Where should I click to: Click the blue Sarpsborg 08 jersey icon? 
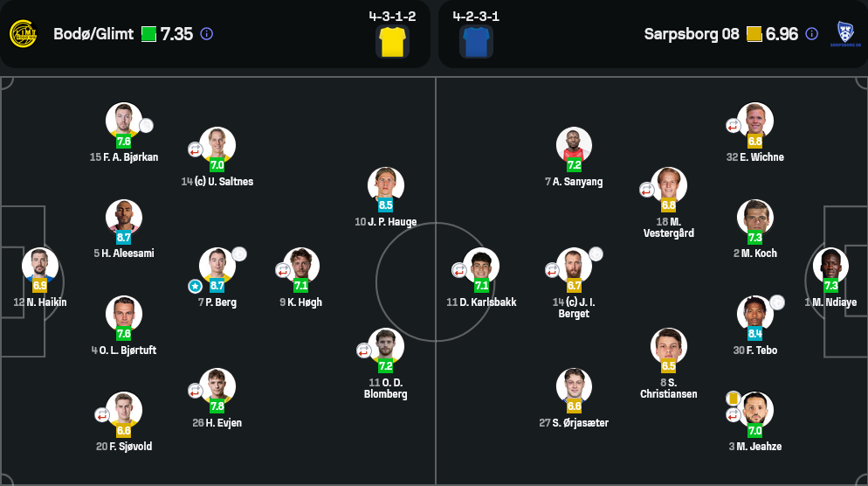pyautogui.click(x=476, y=41)
